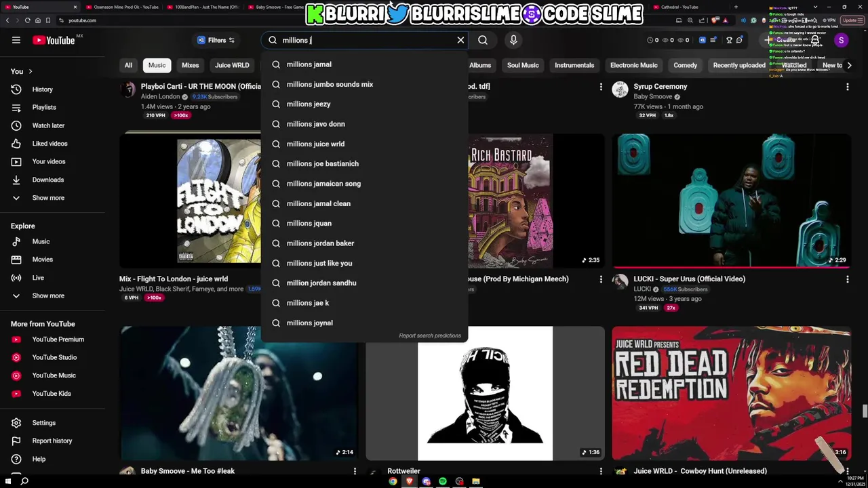The width and height of the screenshot is (868, 488).
Task: Open YouTube Kids link
Action: point(54,393)
